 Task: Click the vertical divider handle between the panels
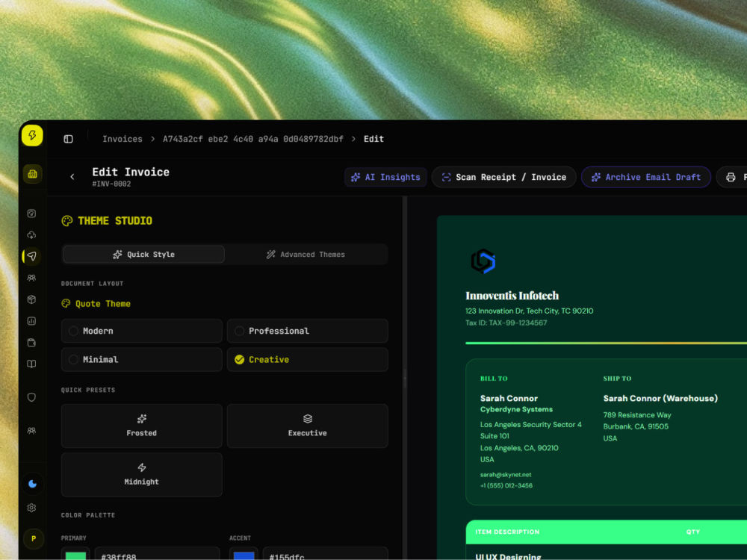(406, 378)
